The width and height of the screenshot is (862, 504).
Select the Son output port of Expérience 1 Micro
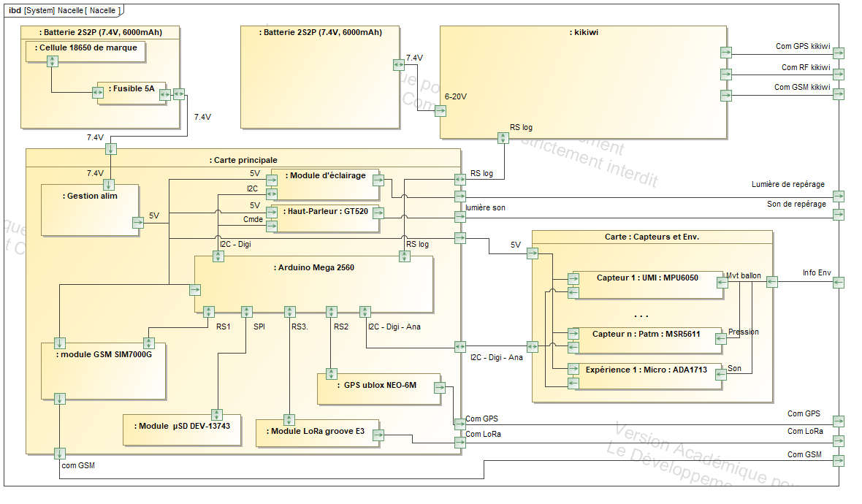(721, 374)
